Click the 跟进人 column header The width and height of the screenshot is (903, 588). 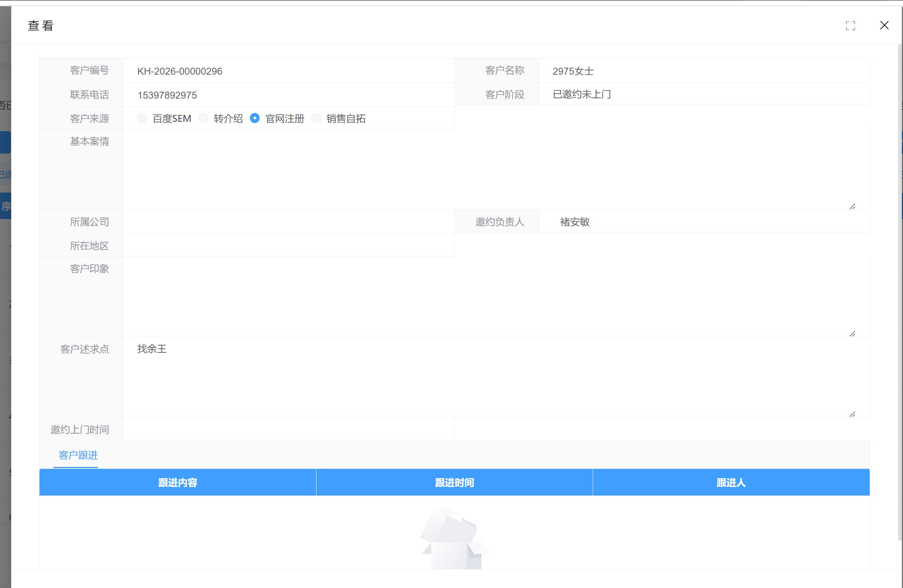point(731,482)
